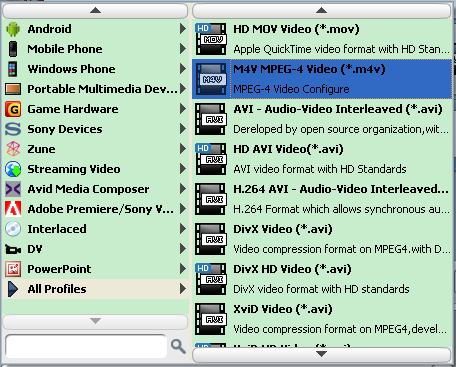Click the DivX HD Video film icon
Image resolution: width=456 pixels, height=367 pixels.
pyautogui.click(x=211, y=279)
